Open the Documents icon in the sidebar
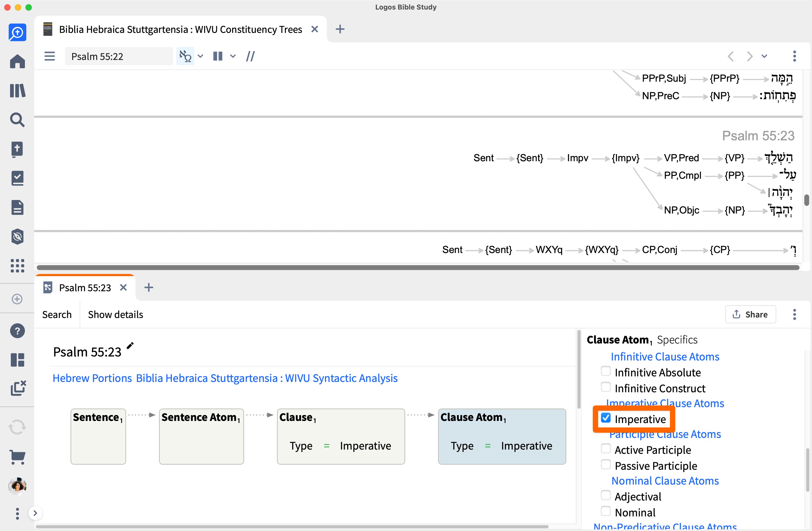This screenshot has width=812, height=531. point(17,207)
